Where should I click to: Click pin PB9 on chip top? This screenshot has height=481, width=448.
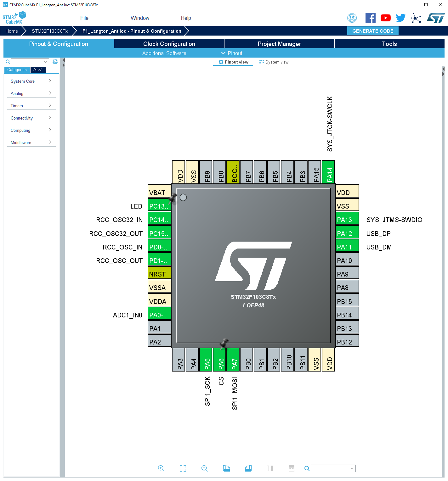click(206, 172)
